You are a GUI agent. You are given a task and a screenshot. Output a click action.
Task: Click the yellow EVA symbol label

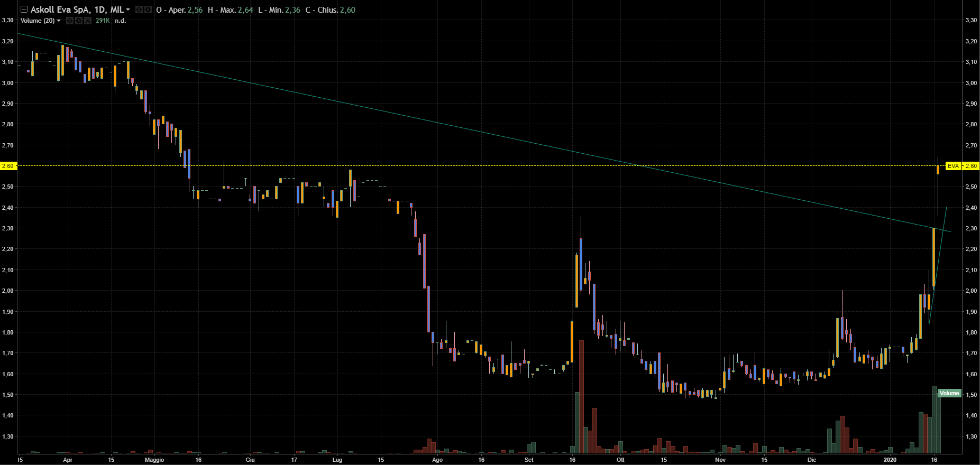pos(953,166)
